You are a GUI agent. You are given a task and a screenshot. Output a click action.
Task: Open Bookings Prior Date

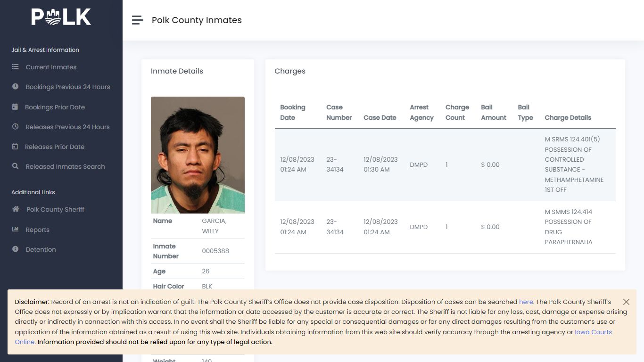55,107
